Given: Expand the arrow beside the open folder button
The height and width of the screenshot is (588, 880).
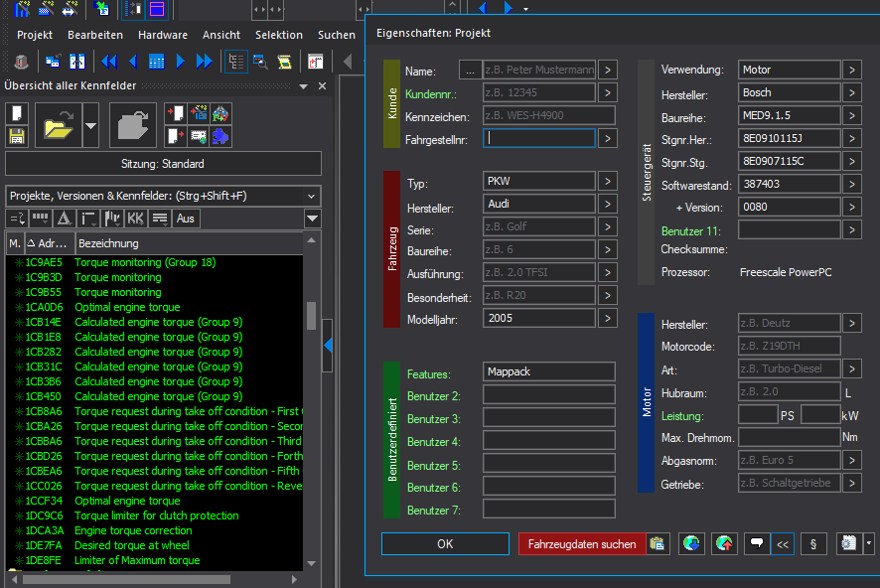Looking at the screenshot, I should click(90, 126).
